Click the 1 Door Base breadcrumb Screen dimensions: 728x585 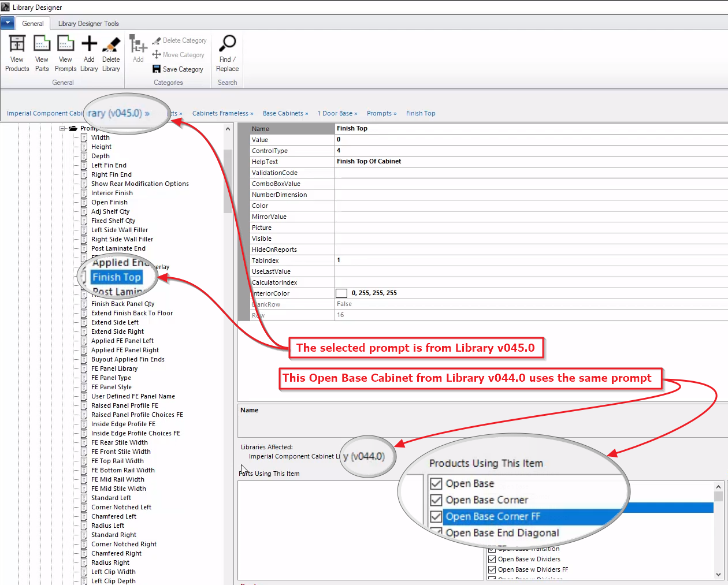click(x=337, y=113)
